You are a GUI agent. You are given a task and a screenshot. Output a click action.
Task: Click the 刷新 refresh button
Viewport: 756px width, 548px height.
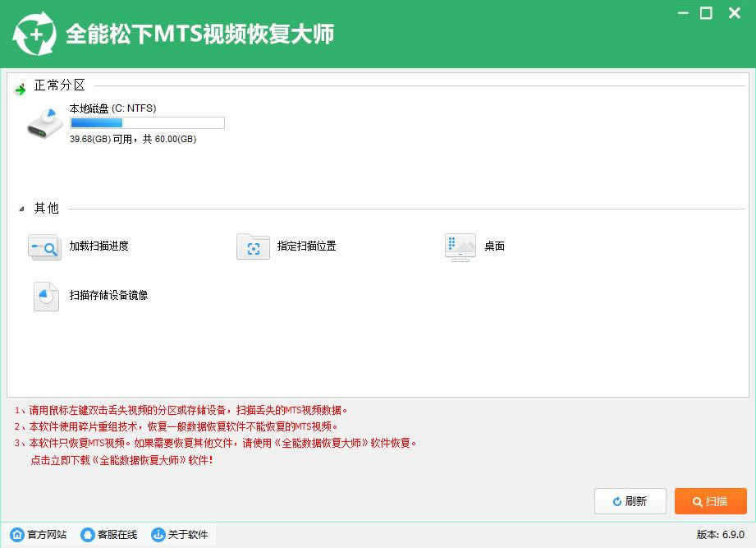click(630, 501)
